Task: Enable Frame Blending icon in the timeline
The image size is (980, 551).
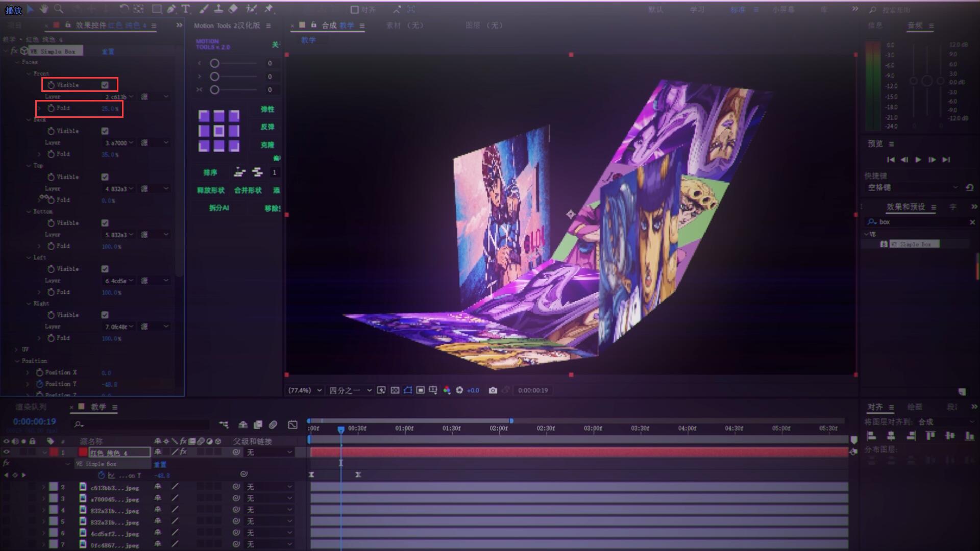Action: point(258,424)
